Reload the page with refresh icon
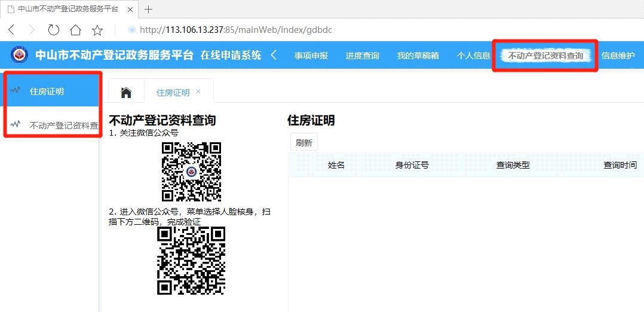The height and width of the screenshot is (312, 644). [54, 30]
